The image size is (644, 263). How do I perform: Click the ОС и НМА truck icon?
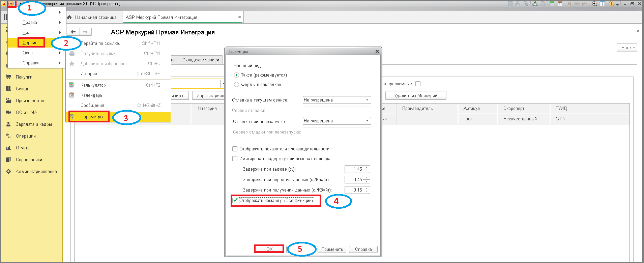click(8, 112)
